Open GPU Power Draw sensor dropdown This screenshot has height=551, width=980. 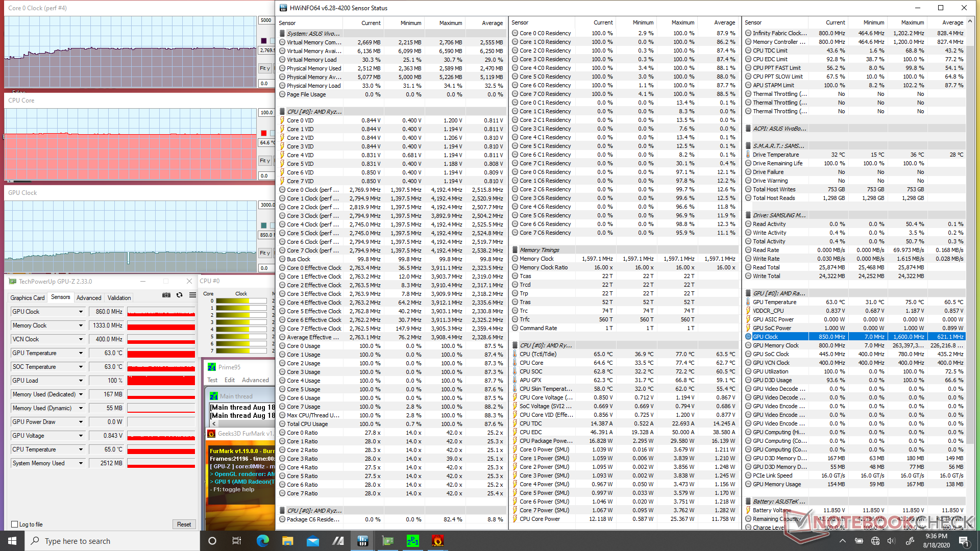click(81, 422)
